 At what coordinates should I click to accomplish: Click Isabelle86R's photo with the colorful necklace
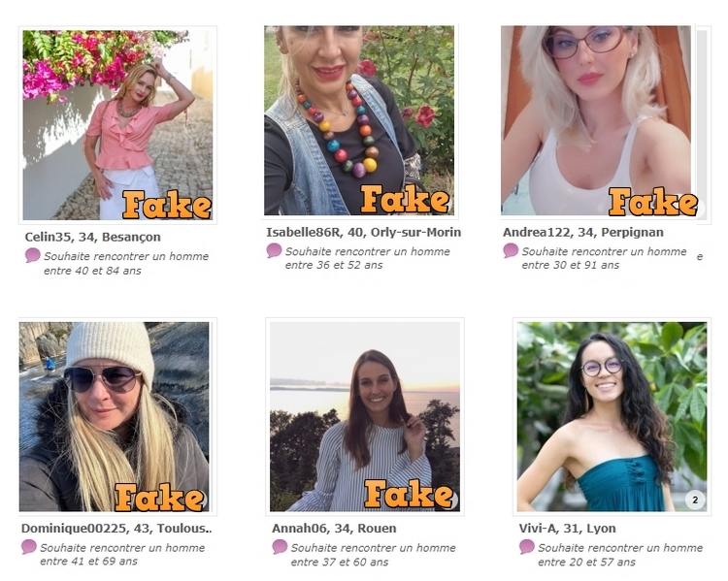pyautogui.click(x=359, y=120)
